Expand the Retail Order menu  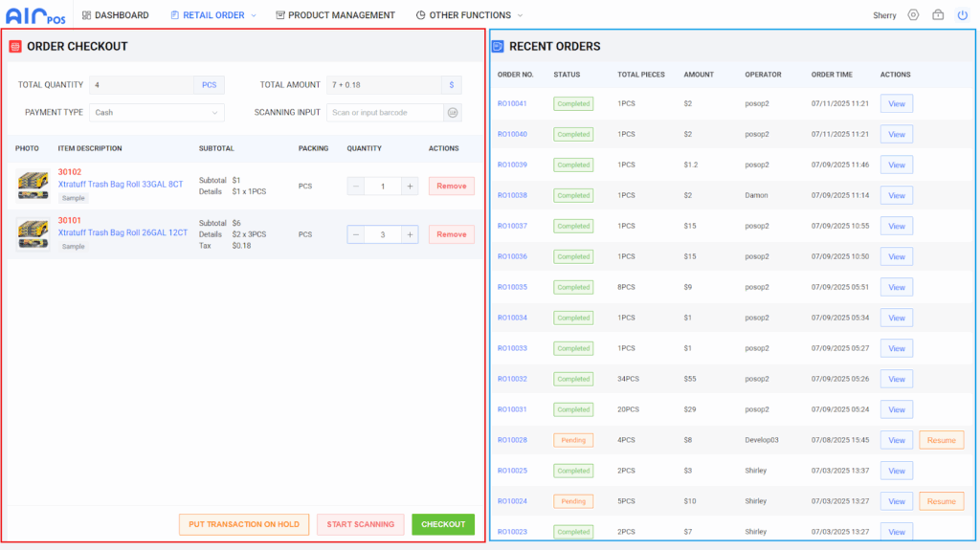tap(213, 15)
